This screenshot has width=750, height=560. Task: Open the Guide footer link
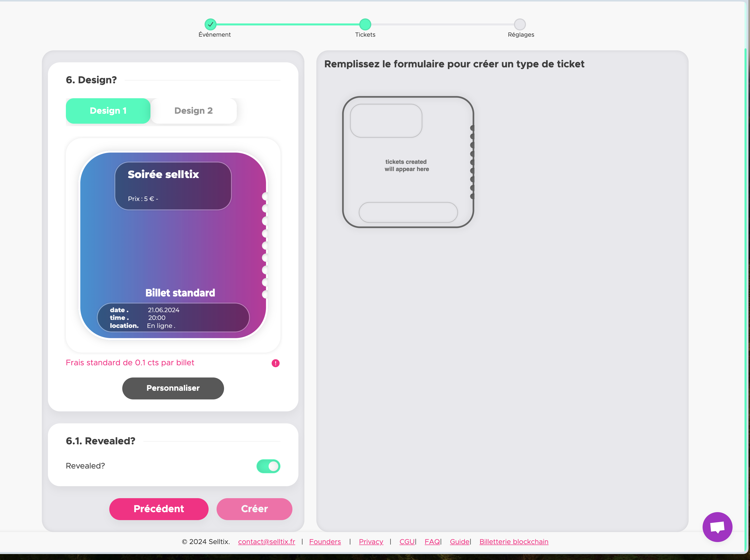tap(459, 542)
